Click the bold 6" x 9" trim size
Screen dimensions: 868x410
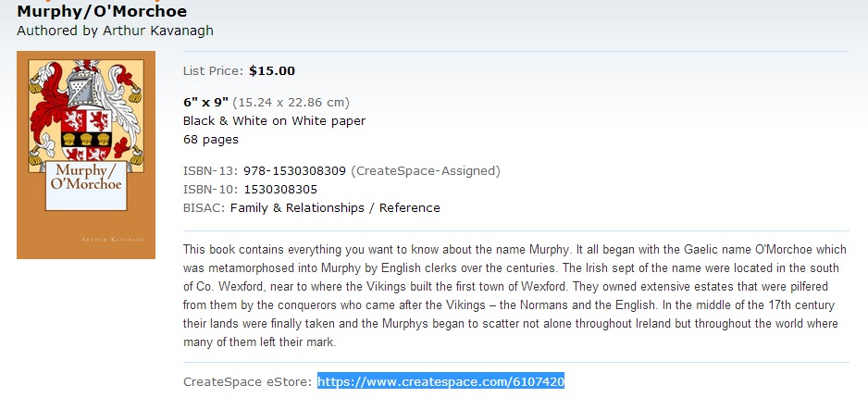coord(205,102)
